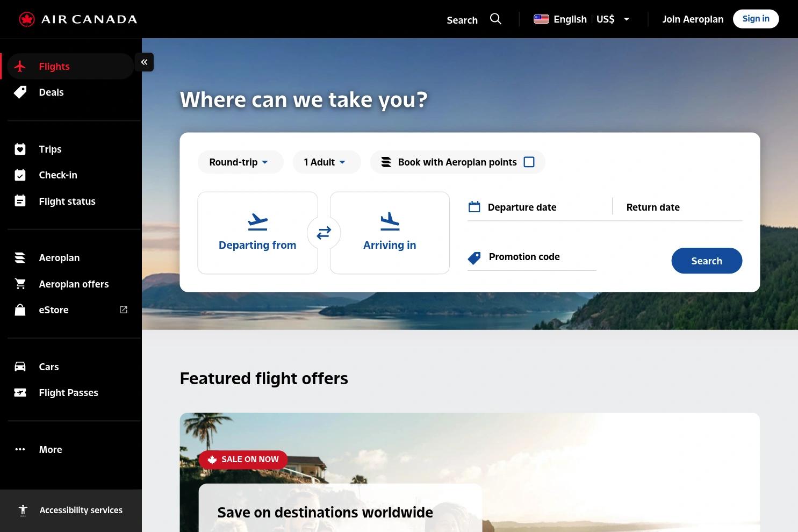798x532 pixels.
Task: Click the Air Canada maple leaf logo
Action: pyautogui.click(x=27, y=19)
